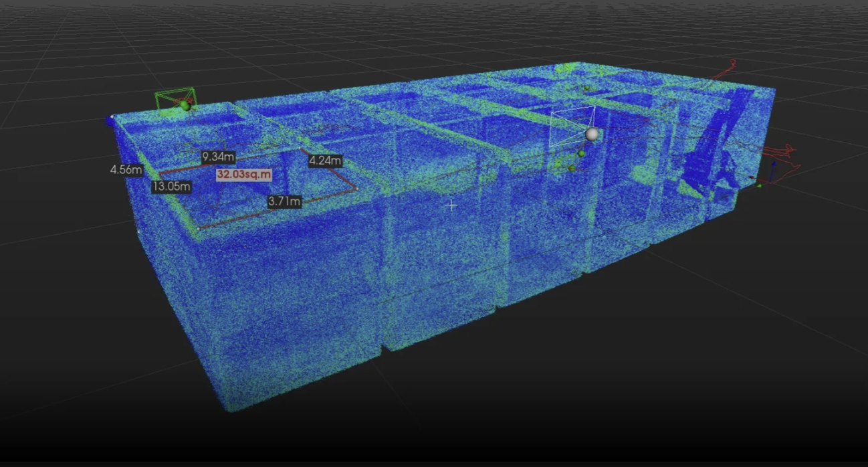Select the green sphere just below the white sphere
868x467 pixels.
pos(581,154)
